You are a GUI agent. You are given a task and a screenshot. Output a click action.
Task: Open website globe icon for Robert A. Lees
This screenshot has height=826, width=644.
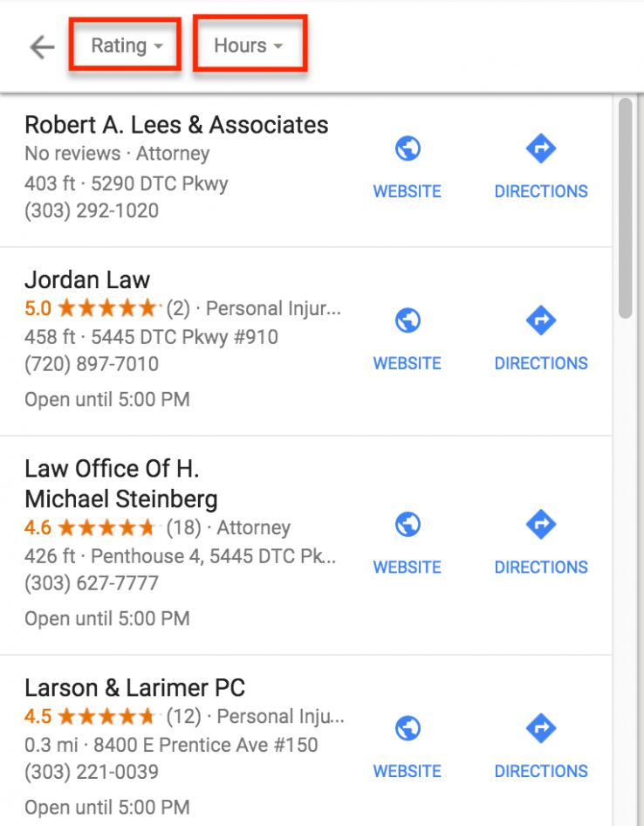pyautogui.click(x=408, y=149)
